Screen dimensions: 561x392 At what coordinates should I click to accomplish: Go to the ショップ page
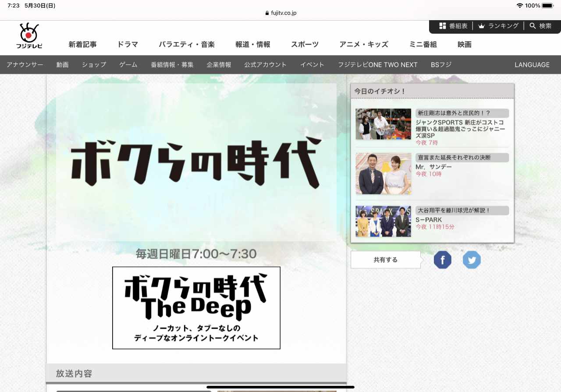94,65
